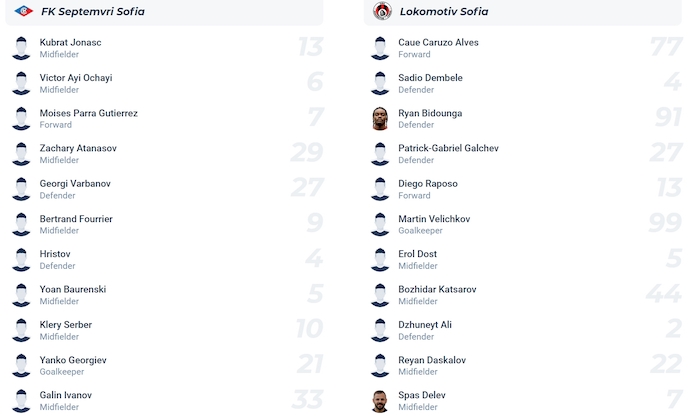Open Ryan Bidounga's player photo
This screenshot has height=417, width=690.
pyautogui.click(x=380, y=118)
